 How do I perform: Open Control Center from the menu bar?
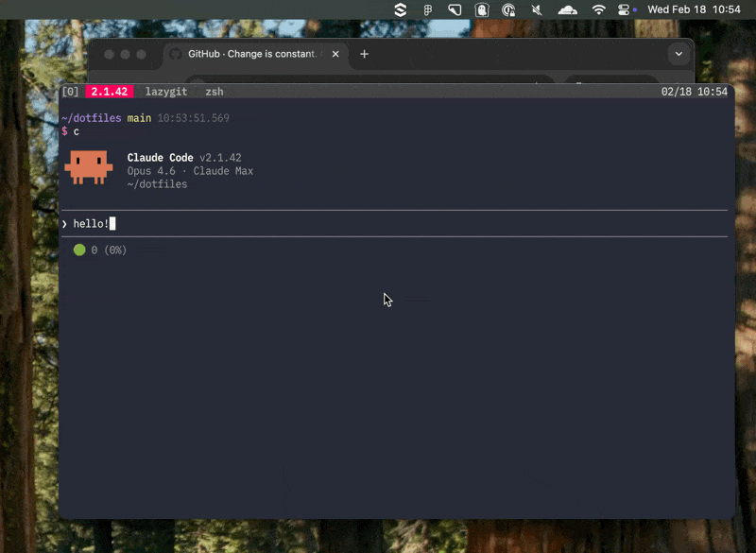coord(624,10)
